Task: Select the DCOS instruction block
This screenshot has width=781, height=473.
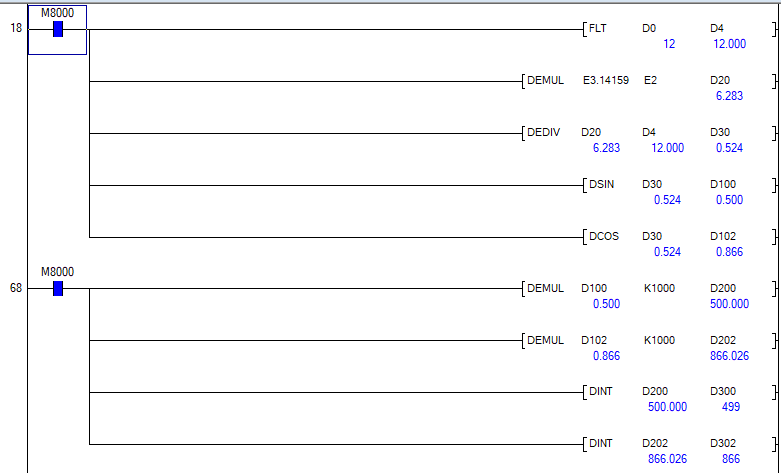Action: point(604,236)
